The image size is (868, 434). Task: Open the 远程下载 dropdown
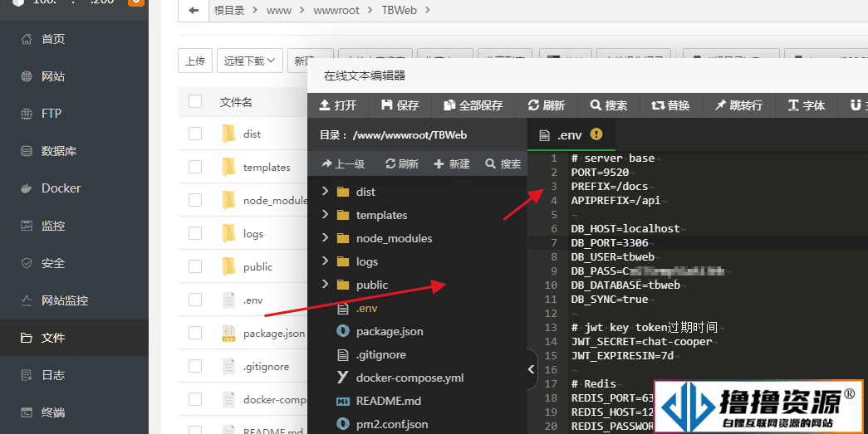250,61
